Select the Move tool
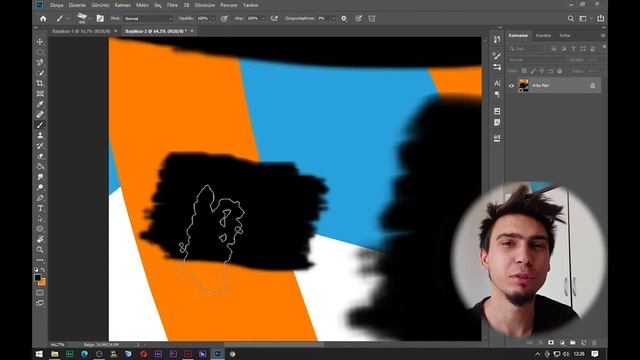 pos(40,42)
